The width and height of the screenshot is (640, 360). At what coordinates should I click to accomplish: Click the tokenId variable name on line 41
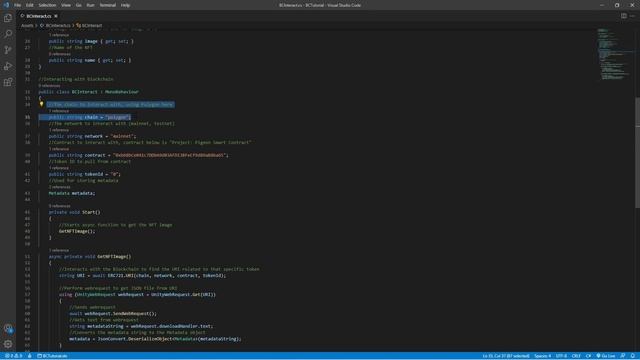click(x=94, y=174)
